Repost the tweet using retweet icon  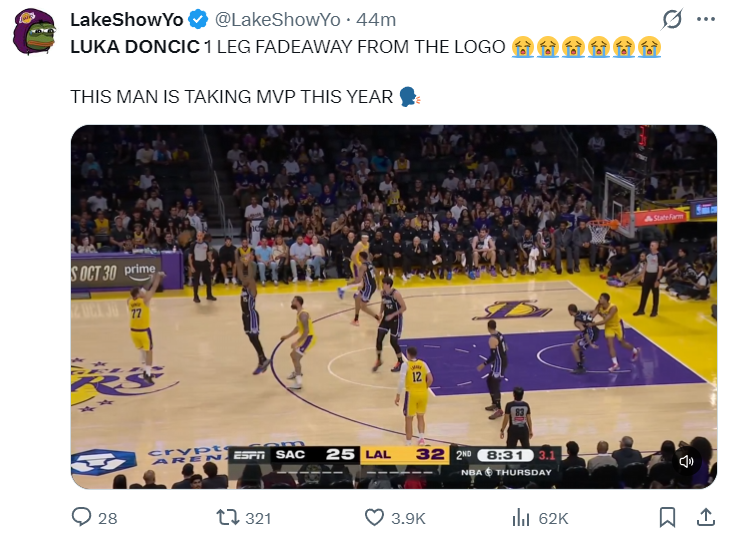click(x=228, y=517)
